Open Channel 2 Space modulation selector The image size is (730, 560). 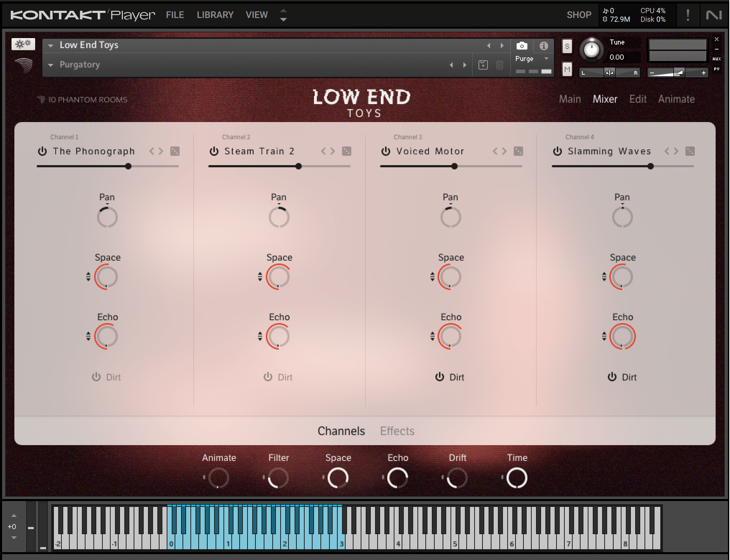point(260,276)
